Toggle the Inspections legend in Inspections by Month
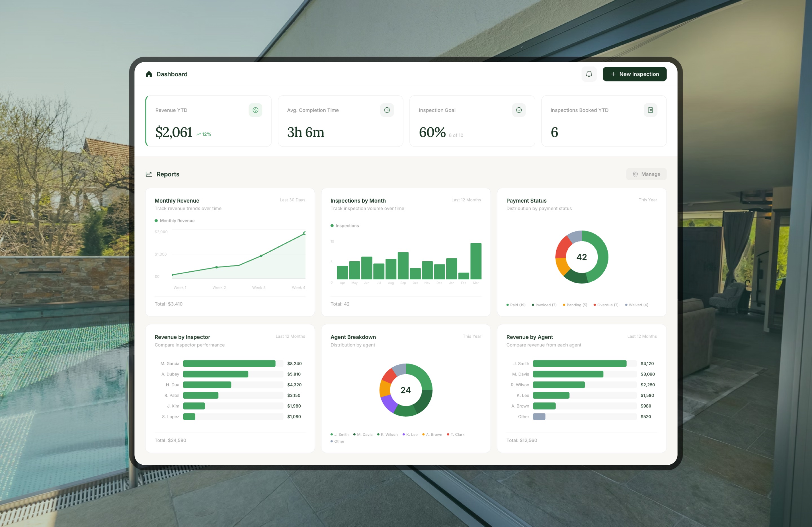The image size is (812, 527). [x=345, y=225]
